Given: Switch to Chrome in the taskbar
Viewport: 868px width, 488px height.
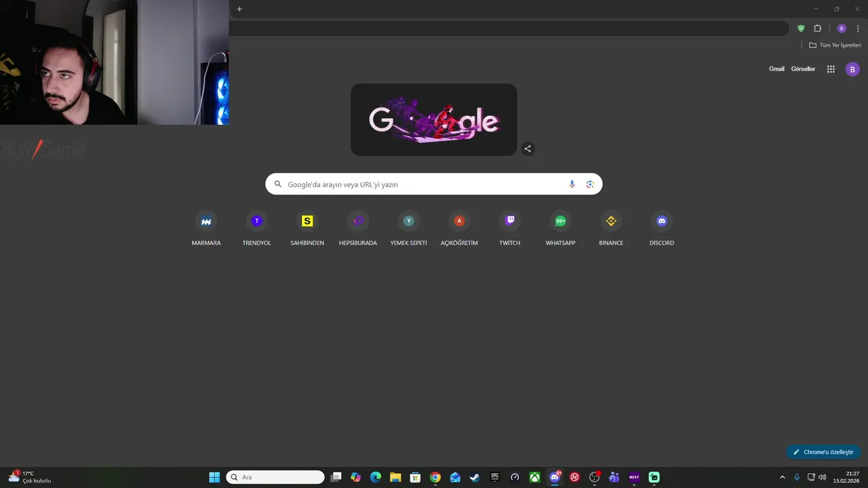Looking at the screenshot, I should tap(435, 477).
